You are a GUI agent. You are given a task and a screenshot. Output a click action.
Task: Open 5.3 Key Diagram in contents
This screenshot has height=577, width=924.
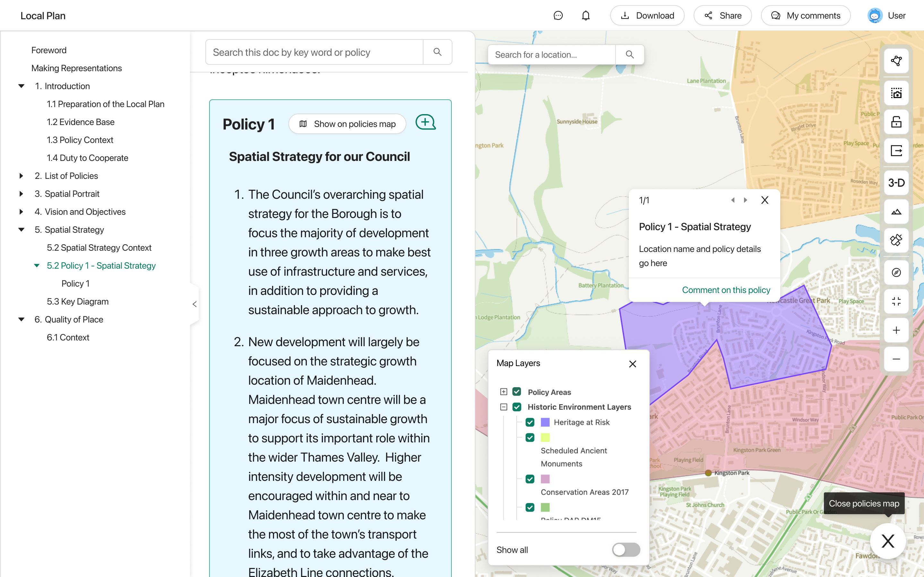[x=78, y=301]
